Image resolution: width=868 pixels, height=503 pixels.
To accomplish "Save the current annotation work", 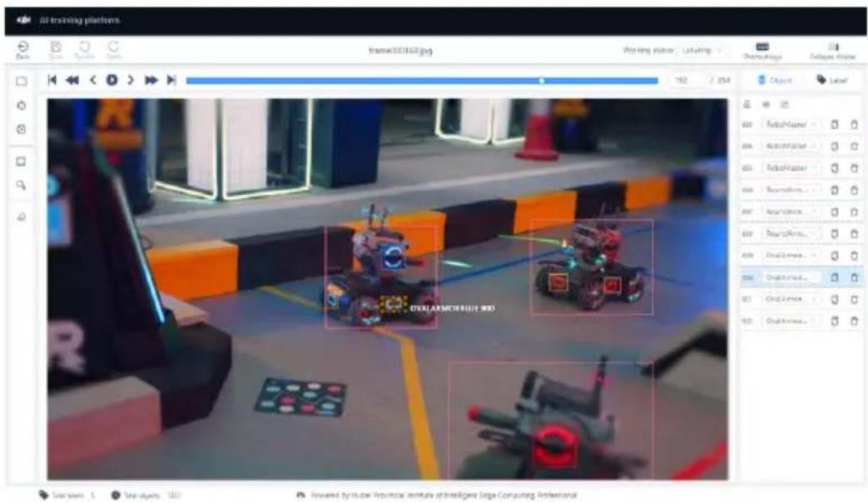I will (56, 49).
